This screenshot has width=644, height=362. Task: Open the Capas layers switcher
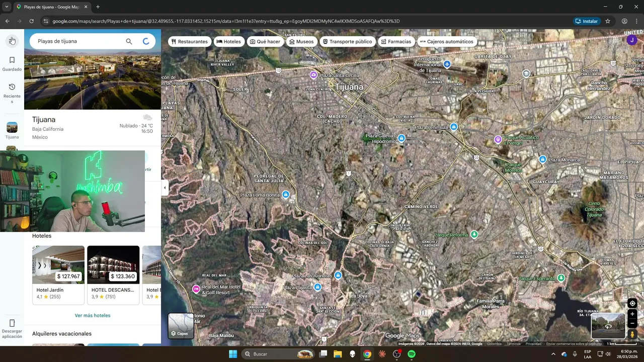(181, 326)
